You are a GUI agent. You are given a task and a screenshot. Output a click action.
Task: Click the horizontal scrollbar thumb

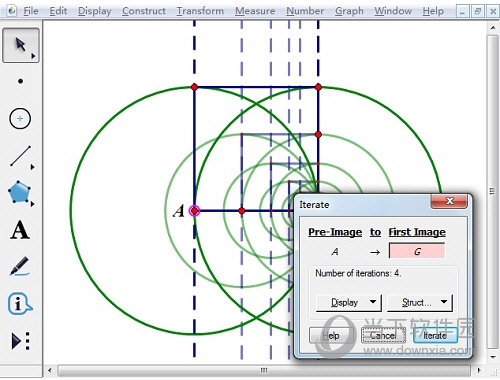click(264, 370)
